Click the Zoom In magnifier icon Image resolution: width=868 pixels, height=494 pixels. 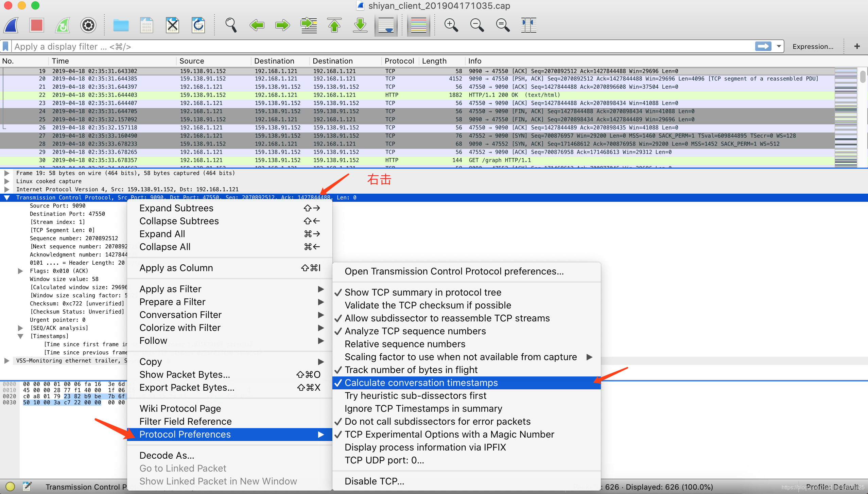click(x=451, y=25)
